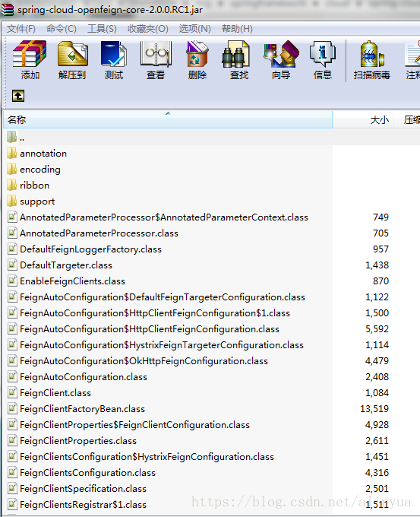Click the support folder icon
This screenshot has width=420, height=517.
(x=12, y=201)
